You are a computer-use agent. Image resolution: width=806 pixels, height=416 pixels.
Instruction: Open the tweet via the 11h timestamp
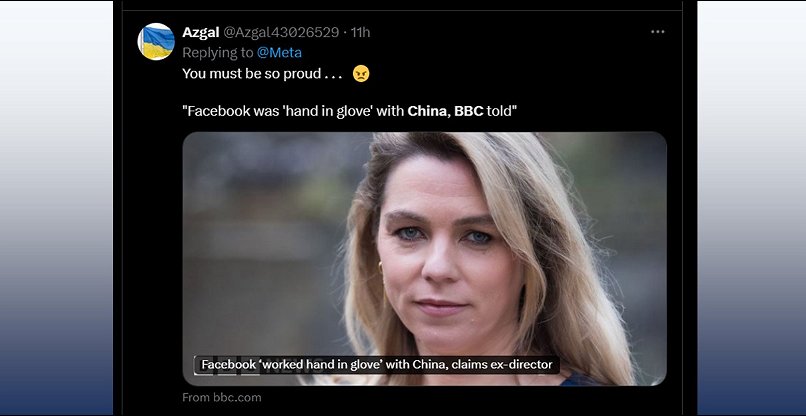point(360,32)
